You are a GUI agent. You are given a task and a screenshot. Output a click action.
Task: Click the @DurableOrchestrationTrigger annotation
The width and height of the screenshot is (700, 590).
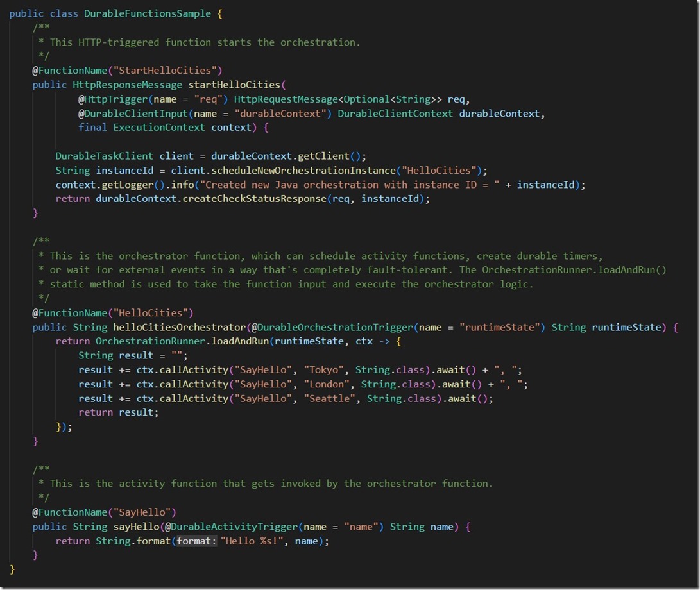(332, 327)
